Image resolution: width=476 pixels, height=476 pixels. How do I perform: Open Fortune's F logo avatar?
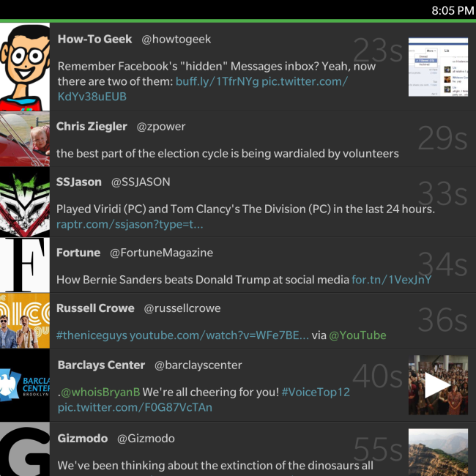(25, 265)
